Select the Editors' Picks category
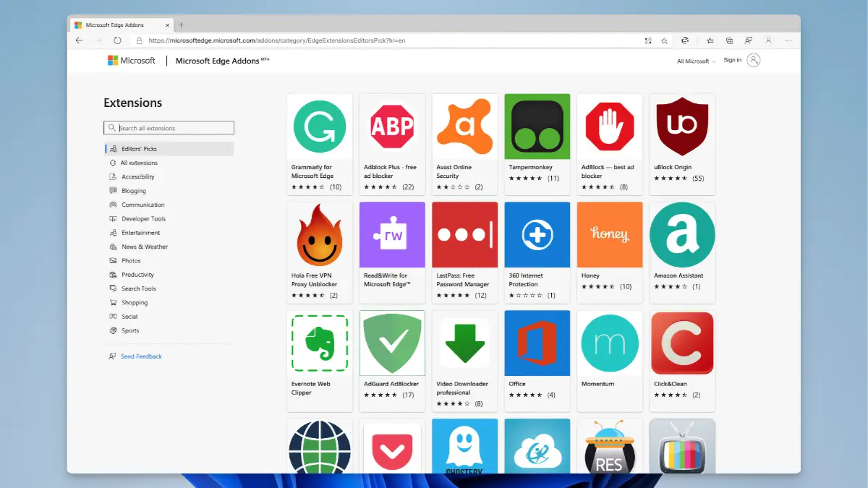This screenshot has height=488, width=868. 169,149
